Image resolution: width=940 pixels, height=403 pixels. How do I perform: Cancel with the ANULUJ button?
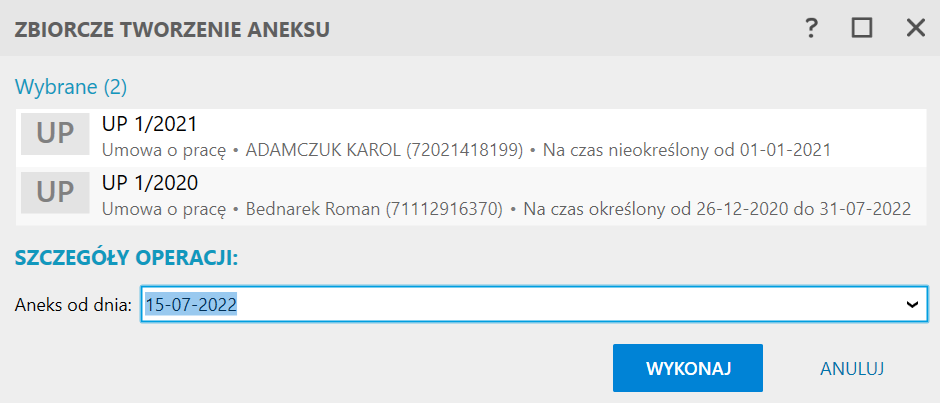click(852, 368)
